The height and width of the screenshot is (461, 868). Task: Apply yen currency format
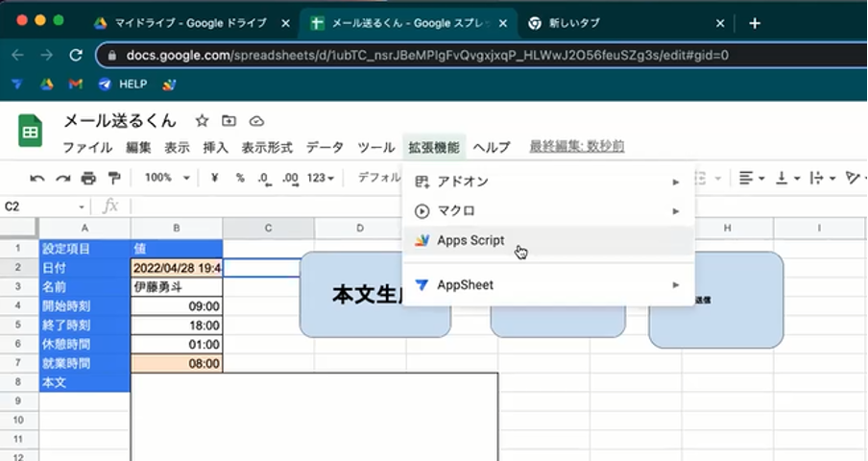pos(215,178)
